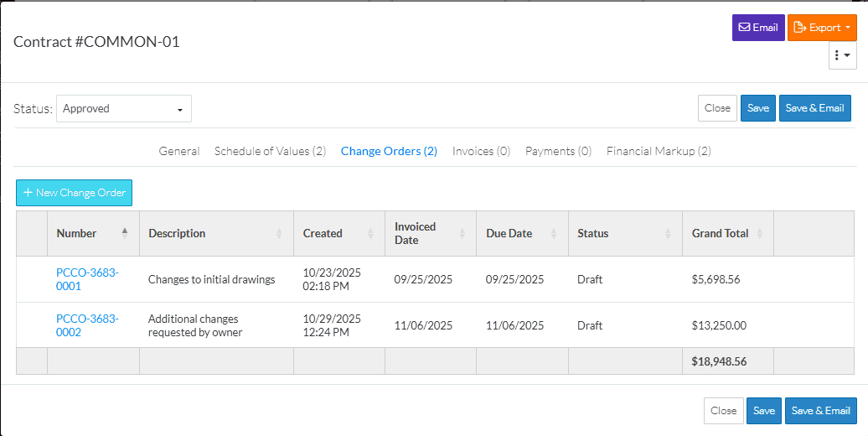Screen dimensions: 868x436
Task: Create a New Change Order
Action: click(74, 193)
